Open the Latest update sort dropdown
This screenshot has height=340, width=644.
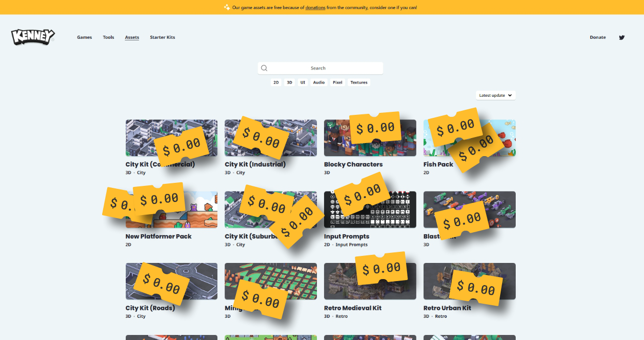pyautogui.click(x=496, y=95)
